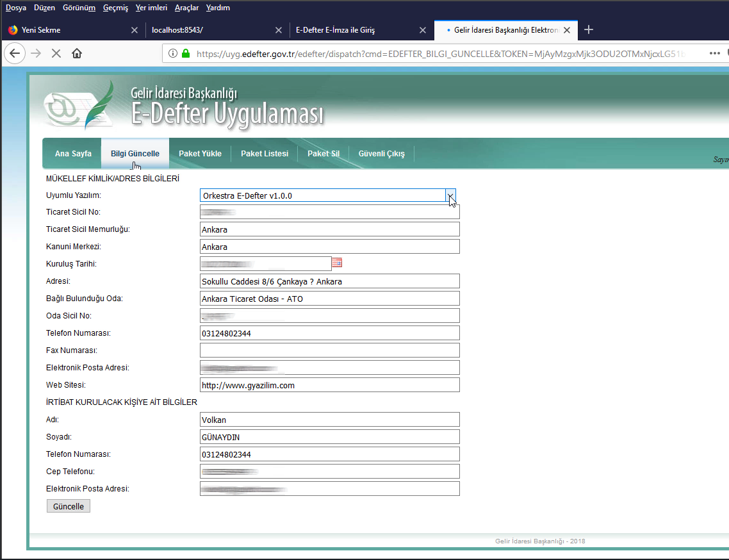Switch to the Paket Listesi tab
This screenshot has width=729, height=560.
point(264,153)
